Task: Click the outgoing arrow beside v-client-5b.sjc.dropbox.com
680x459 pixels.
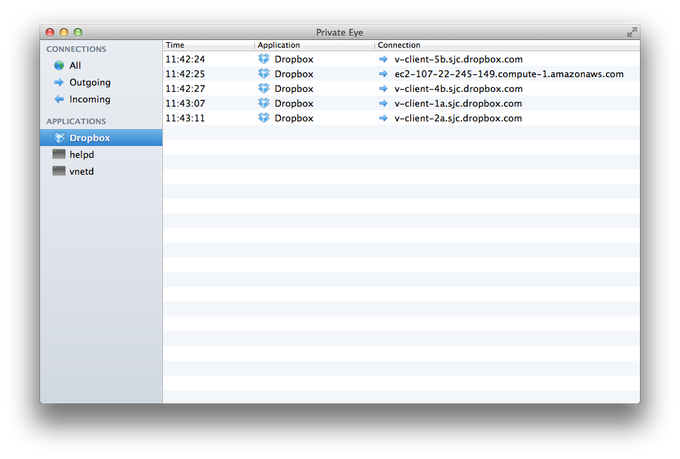Action: pyautogui.click(x=383, y=59)
